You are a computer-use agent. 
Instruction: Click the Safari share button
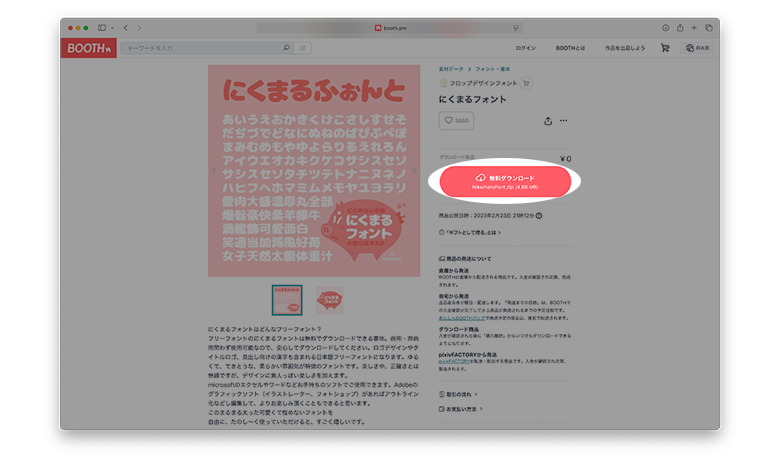click(680, 28)
